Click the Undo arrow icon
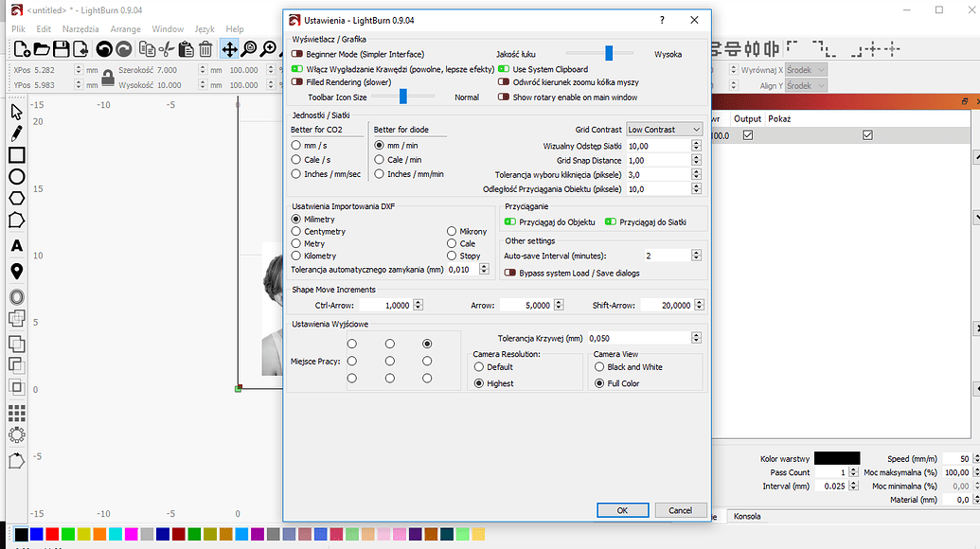 104,48
